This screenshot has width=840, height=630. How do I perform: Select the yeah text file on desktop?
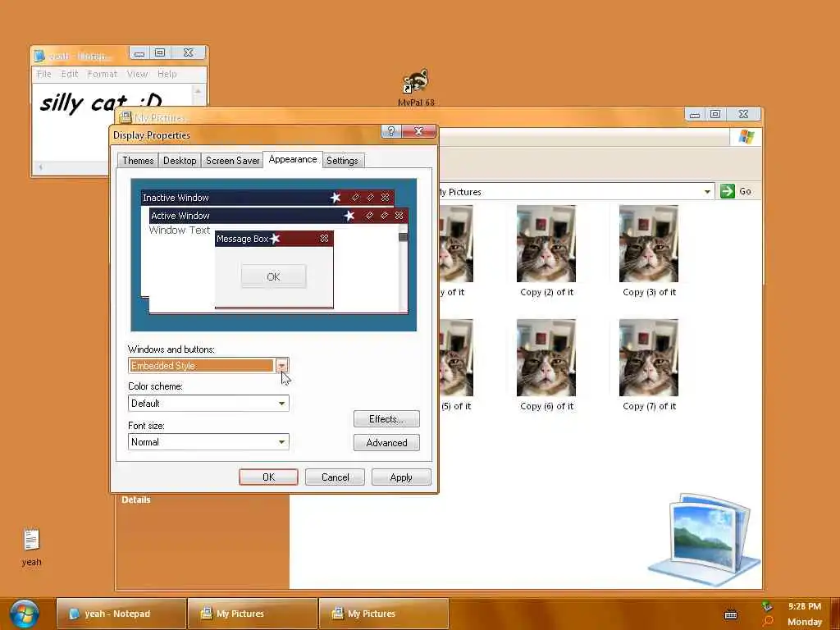tap(32, 547)
